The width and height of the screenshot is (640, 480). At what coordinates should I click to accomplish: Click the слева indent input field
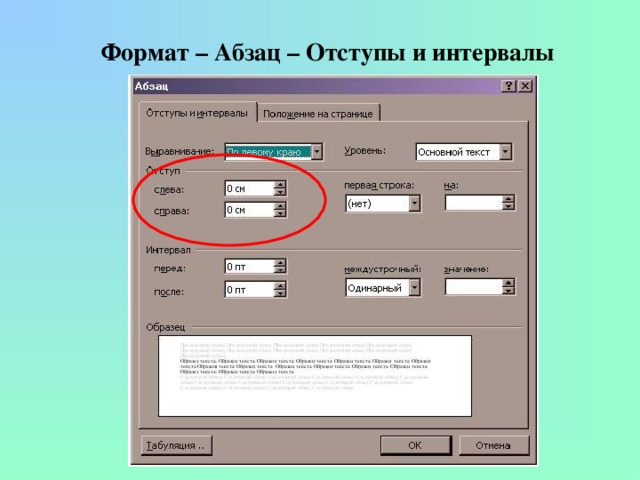(250, 189)
